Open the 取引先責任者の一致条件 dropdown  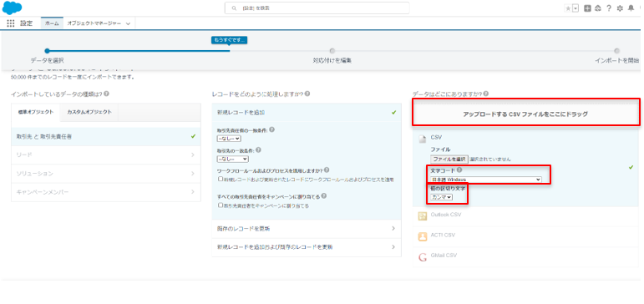(229, 139)
